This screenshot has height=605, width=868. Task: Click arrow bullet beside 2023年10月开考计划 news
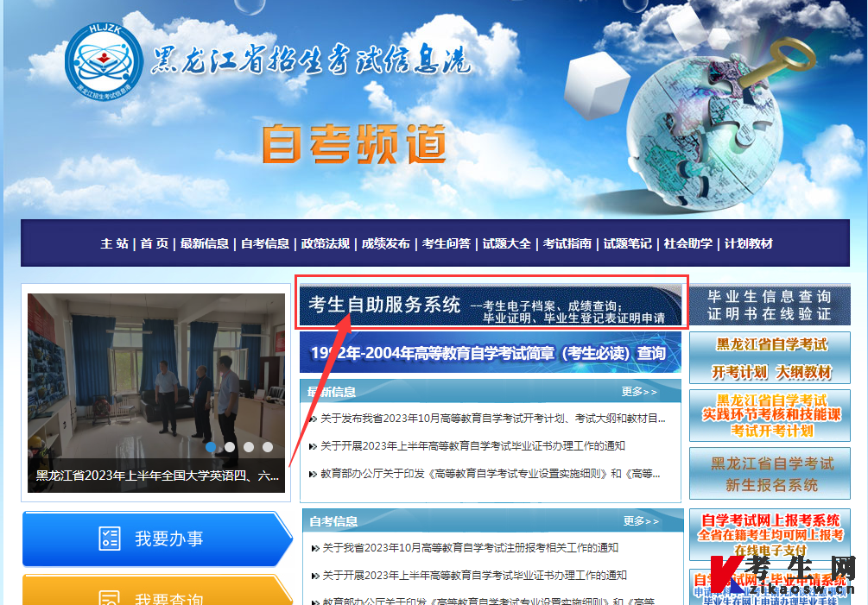tap(314, 419)
